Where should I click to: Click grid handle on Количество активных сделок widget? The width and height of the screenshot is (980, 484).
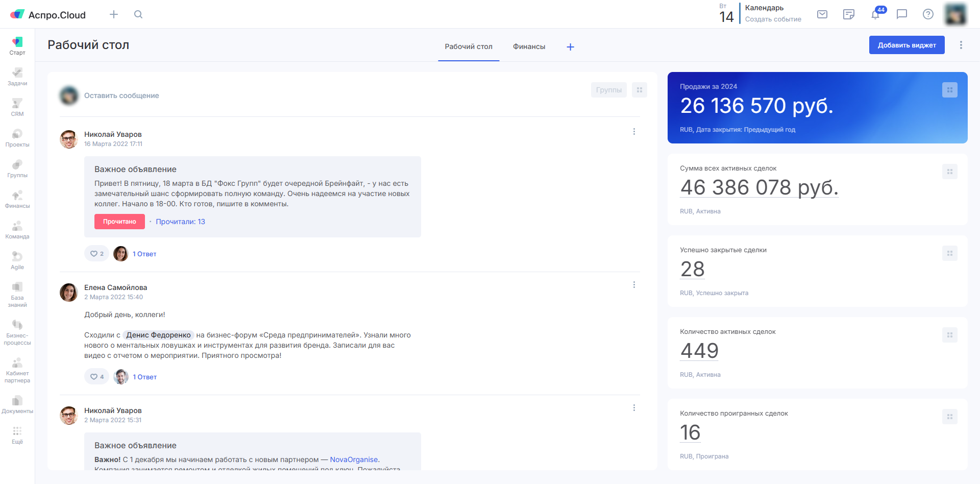(x=950, y=335)
